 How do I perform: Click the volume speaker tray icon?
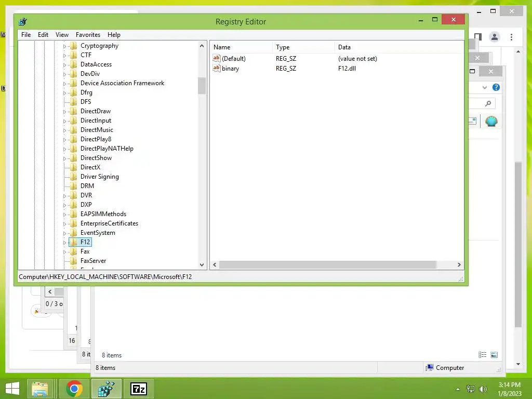tap(483, 389)
